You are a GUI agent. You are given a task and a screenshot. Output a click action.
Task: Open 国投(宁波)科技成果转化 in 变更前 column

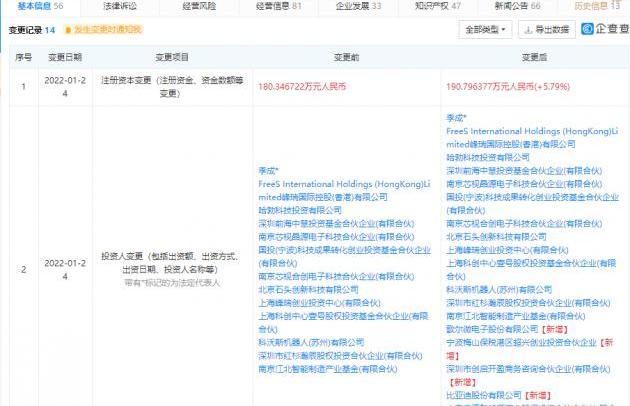[x=344, y=256]
